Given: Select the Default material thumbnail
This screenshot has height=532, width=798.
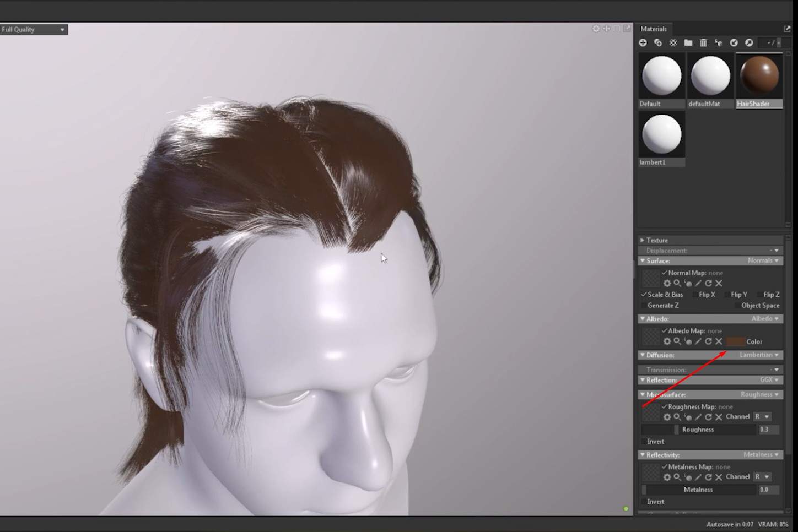Looking at the screenshot, I should pos(661,80).
